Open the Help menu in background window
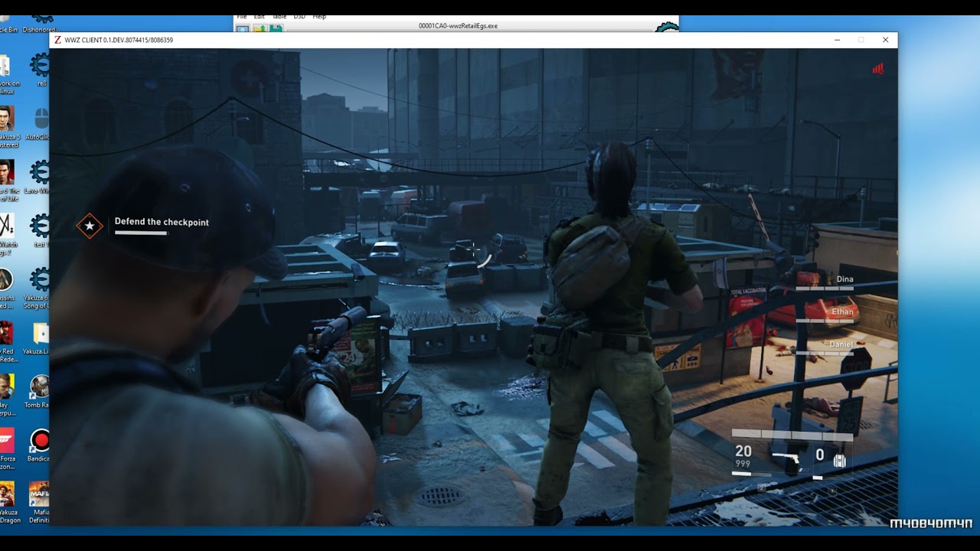This screenshot has height=551, width=980. 319,16
